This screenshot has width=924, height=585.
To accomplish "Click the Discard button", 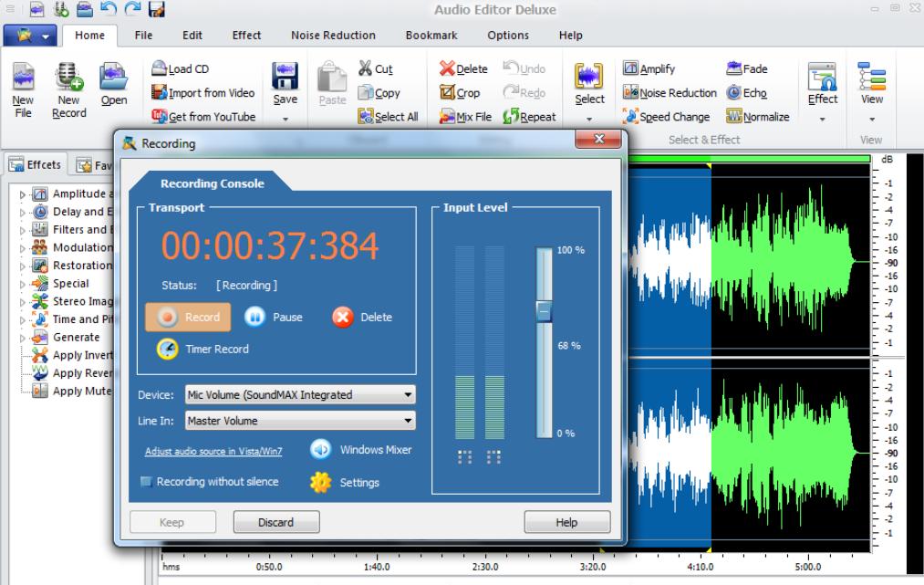I will pyautogui.click(x=275, y=523).
